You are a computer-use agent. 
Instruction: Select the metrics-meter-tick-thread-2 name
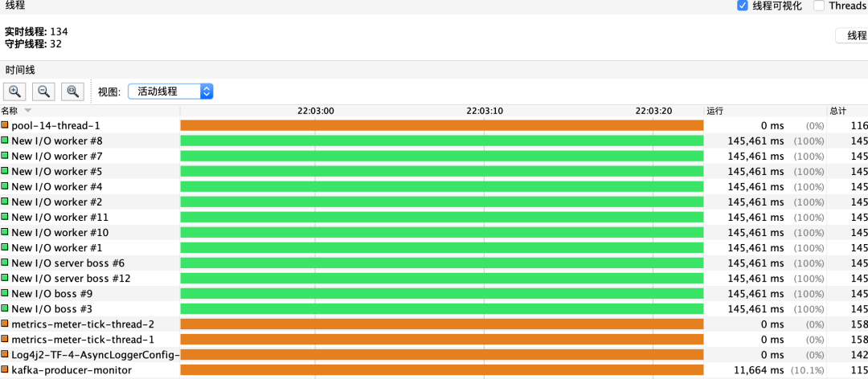pos(83,324)
